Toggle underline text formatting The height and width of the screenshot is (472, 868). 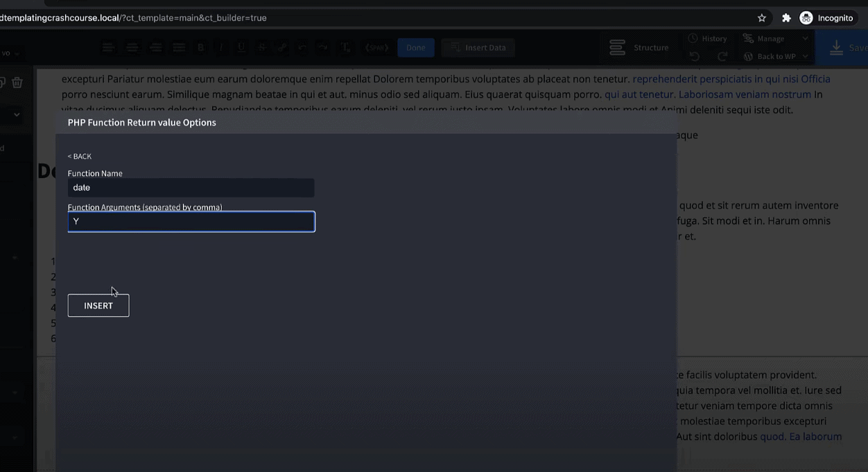[x=241, y=48]
